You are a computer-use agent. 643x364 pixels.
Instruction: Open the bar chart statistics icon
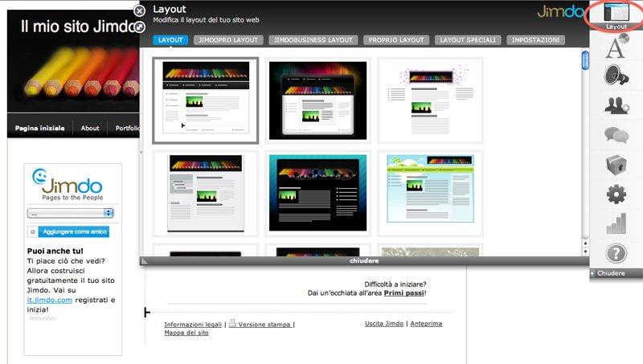coord(616,223)
